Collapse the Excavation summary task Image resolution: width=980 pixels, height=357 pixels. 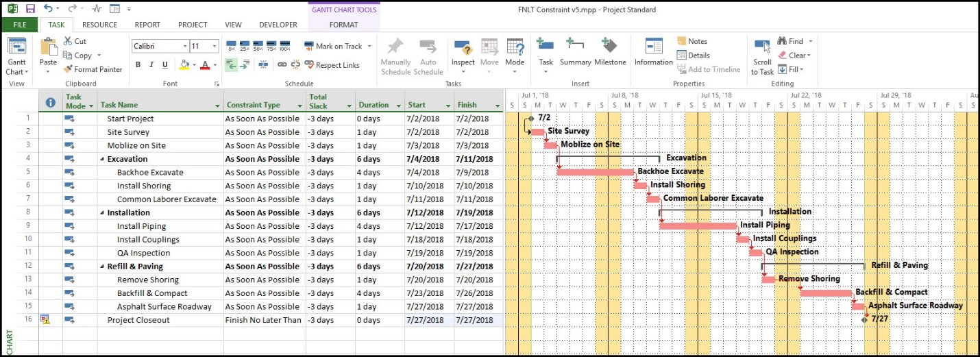pyautogui.click(x=103, y=159)
